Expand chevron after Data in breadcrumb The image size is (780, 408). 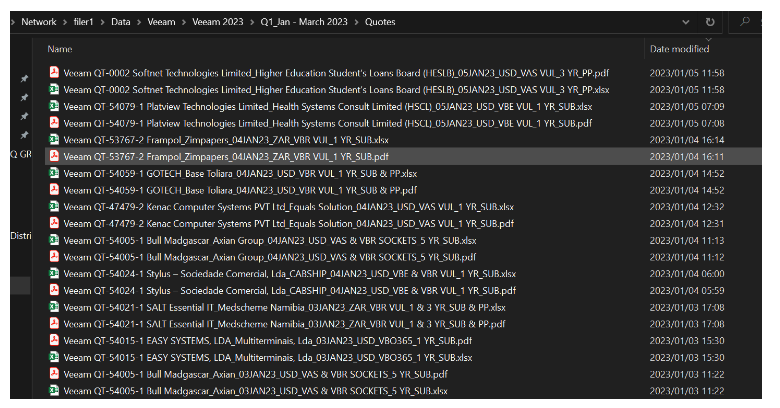139,22
